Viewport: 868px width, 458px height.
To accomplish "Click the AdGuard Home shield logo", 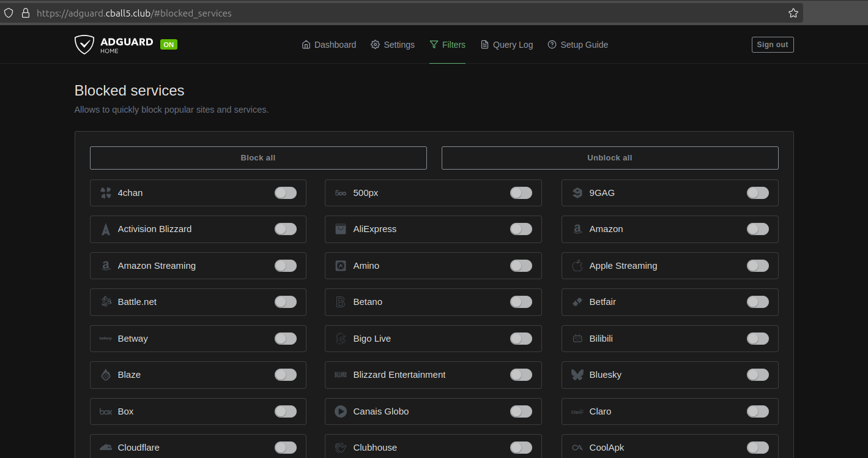I will click(84, 45).
